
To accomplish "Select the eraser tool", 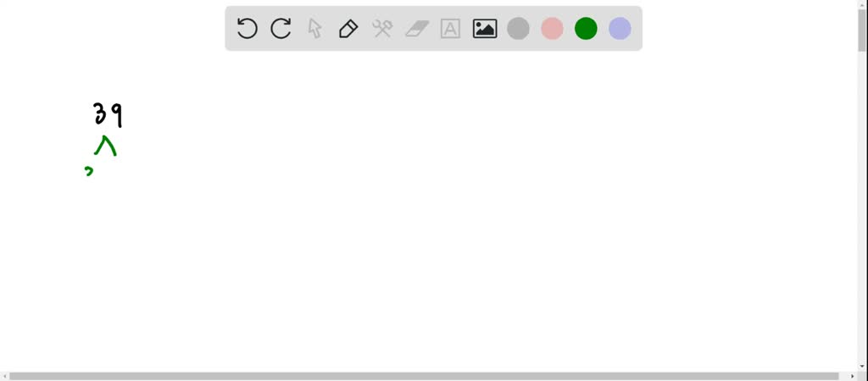I will pos(417,28).
